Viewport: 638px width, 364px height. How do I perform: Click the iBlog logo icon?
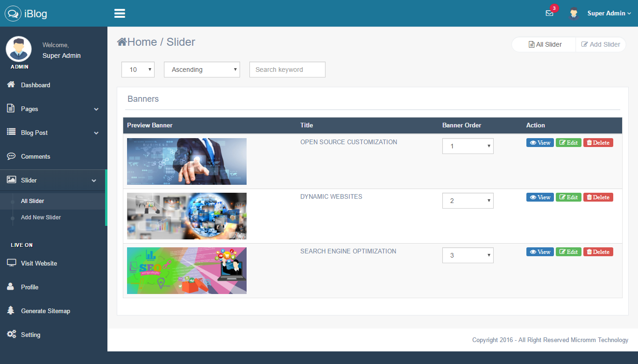(x=13, y=14)
